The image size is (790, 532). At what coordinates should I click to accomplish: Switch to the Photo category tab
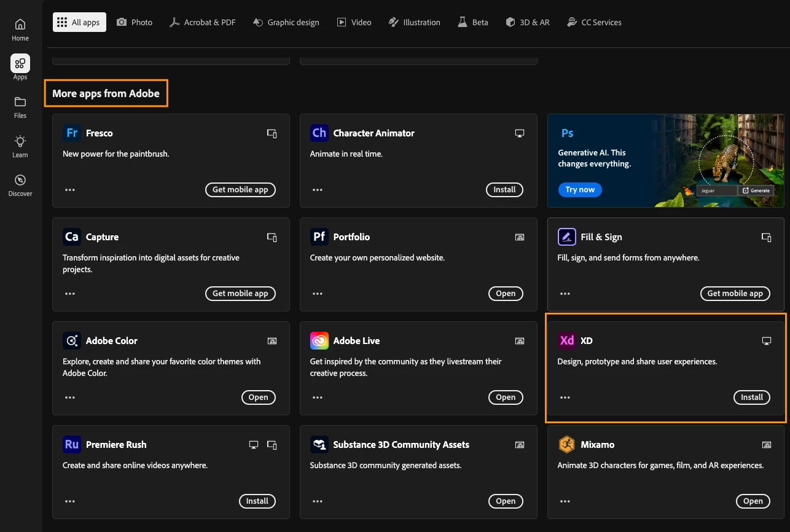(x=135, y=22)
